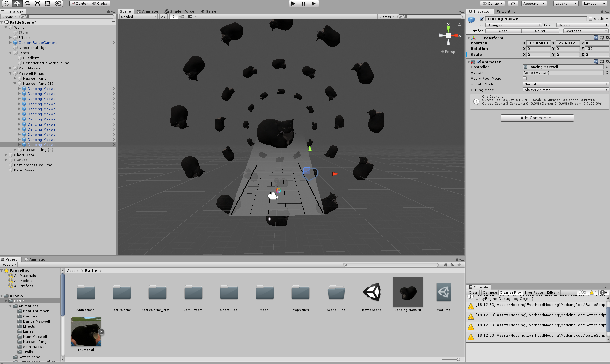Open the Layers dropdown
610x364 pixels.
point(566,4)
